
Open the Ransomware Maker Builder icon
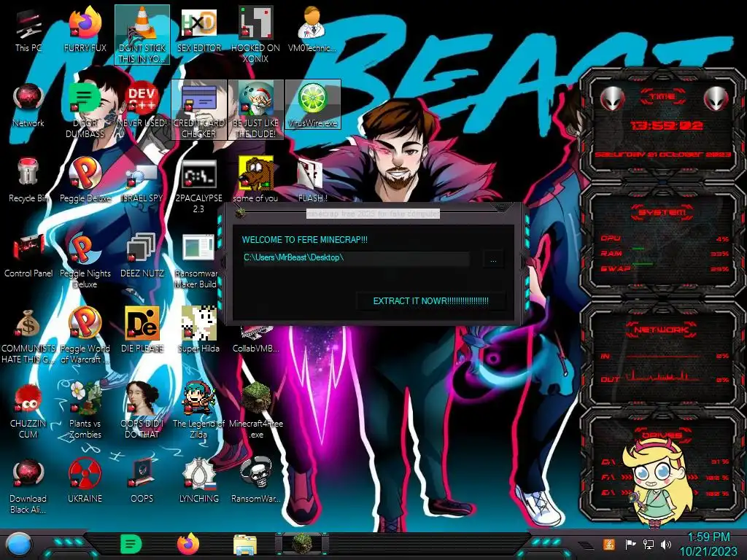pos(198,260)
